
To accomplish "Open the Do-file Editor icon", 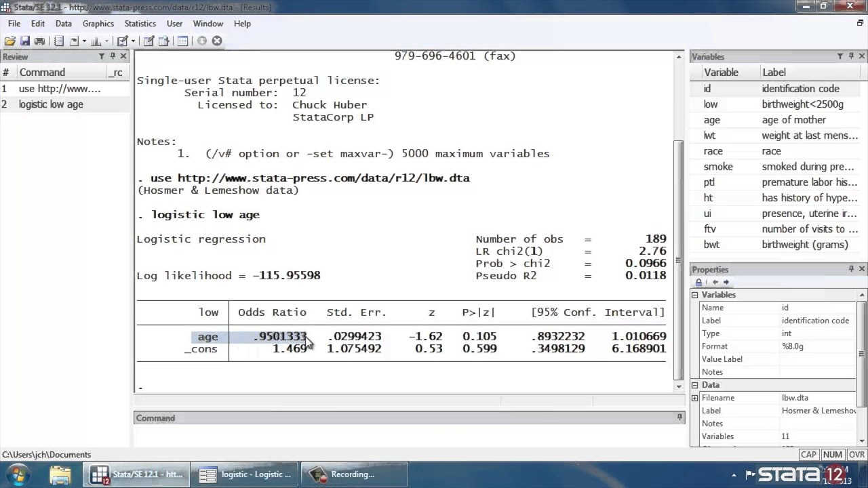I will (x=122, y=41).
